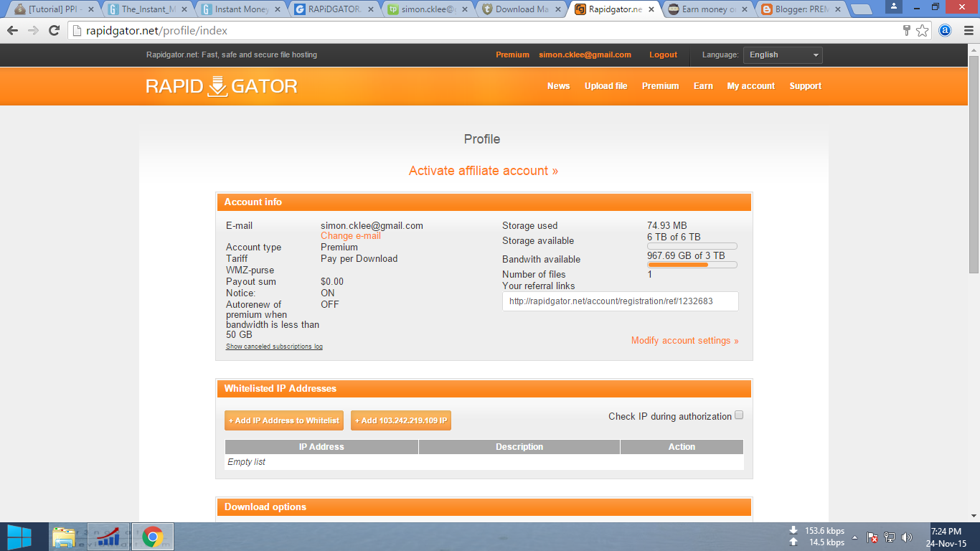Open My account in the navigation menu

coord(750,86)
